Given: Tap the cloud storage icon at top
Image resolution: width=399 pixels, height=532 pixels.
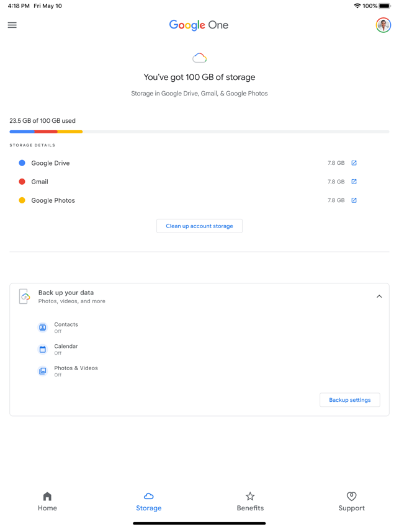Looking at the screenshot, I should [199, 58].
